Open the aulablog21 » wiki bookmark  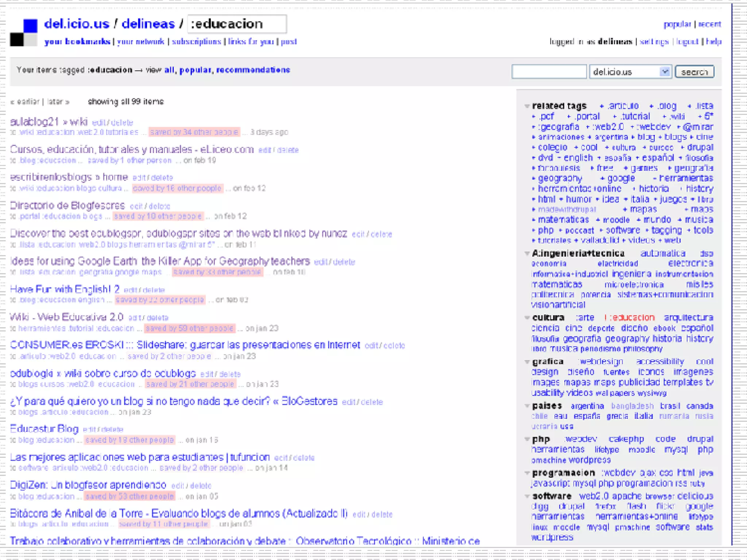pyautogui.click(x=49, y=121)
